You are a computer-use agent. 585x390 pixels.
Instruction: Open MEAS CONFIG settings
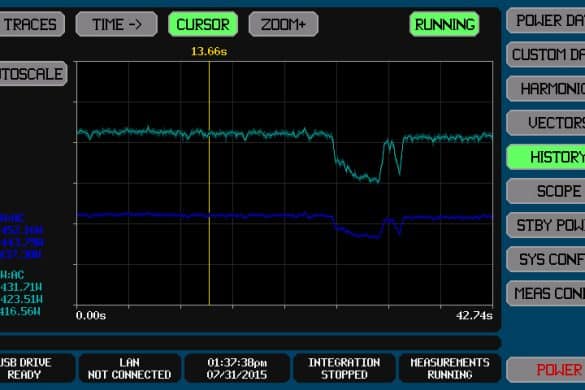546,293
